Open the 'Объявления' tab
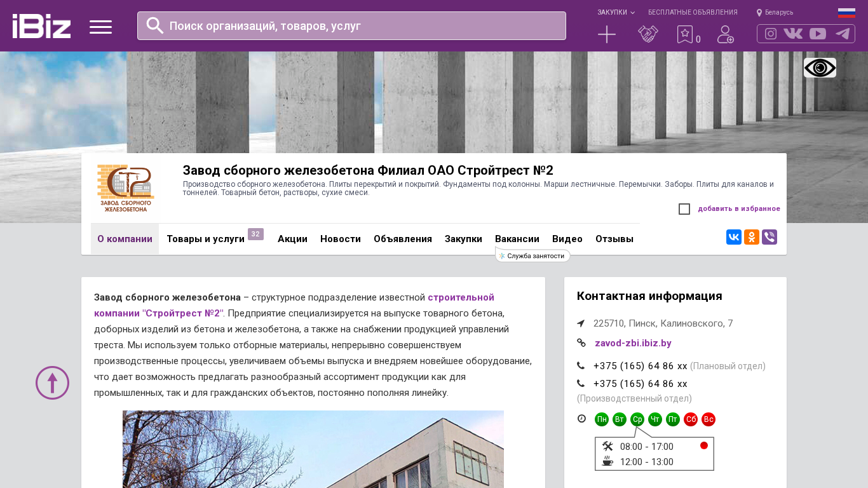This screenshot has width=868, height=488. click(403, 239)
